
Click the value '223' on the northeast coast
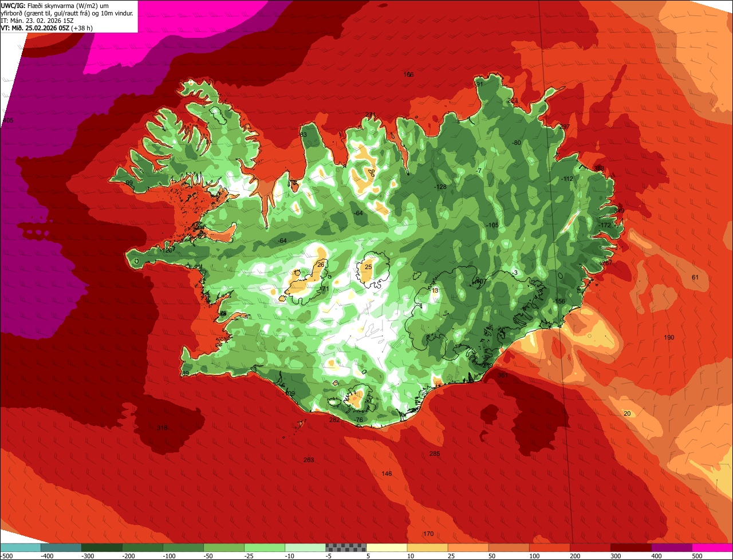point(513,100)
